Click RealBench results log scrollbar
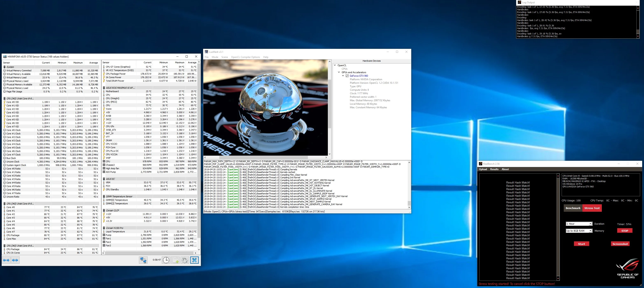The height and width of the screenshot is (288, 644). 558,227
